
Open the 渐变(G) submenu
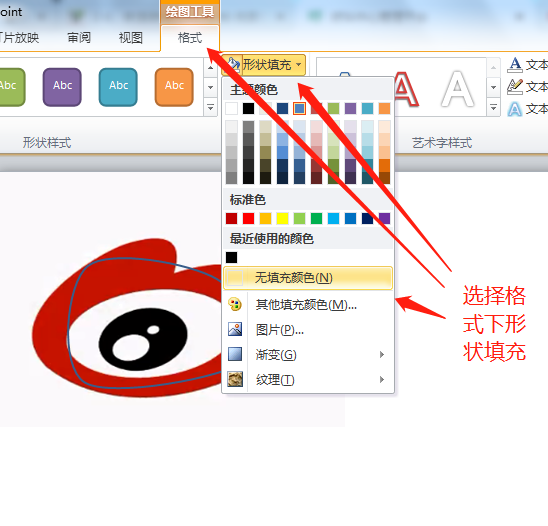(308, 355)
